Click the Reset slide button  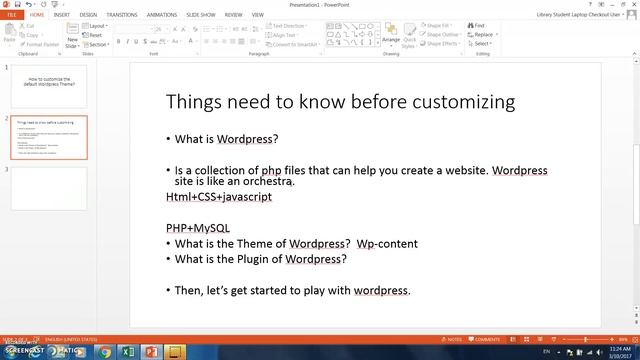click(x=92, y=35)
